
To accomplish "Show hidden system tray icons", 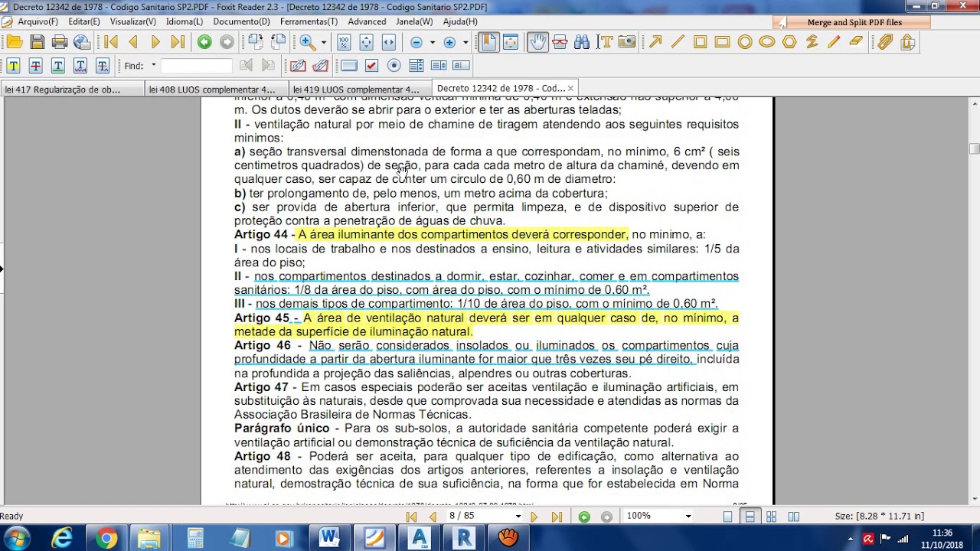I will (850, 540).
